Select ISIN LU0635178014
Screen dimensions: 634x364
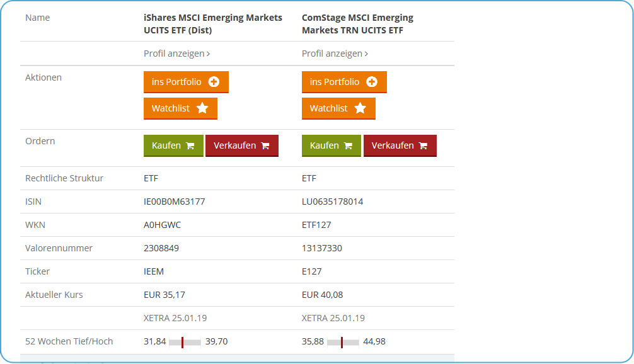click(x=332, y=202)
